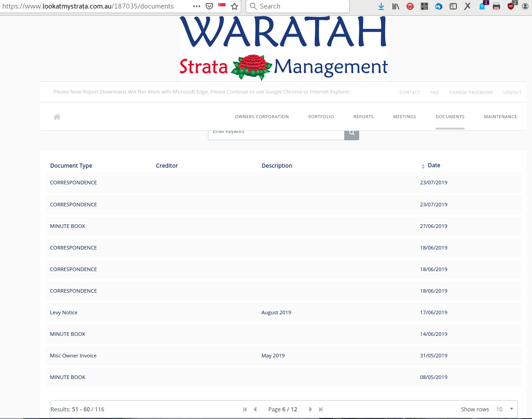The height and width of the screenshot is (419, 532).
Task: Bookmark this page with the star icon
Action: [234, 6]
